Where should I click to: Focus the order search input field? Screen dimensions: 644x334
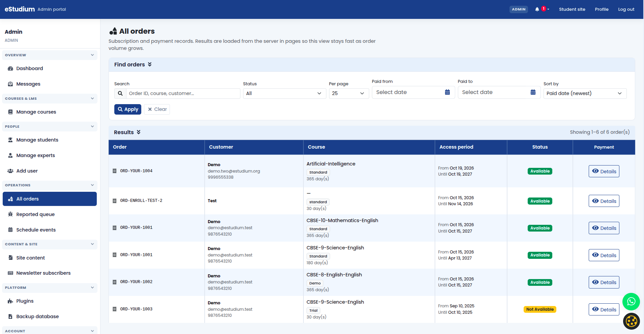(183, 93)
